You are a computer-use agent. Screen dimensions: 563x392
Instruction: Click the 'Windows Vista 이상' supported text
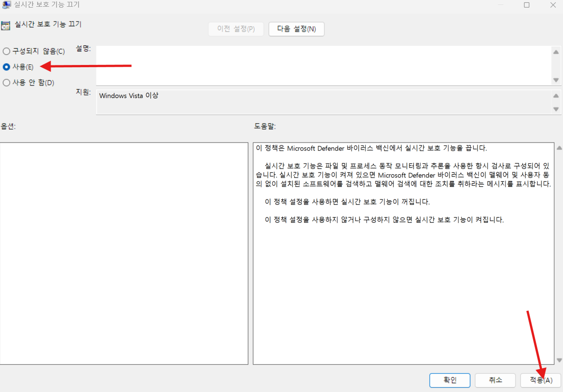tap(129, 96)
